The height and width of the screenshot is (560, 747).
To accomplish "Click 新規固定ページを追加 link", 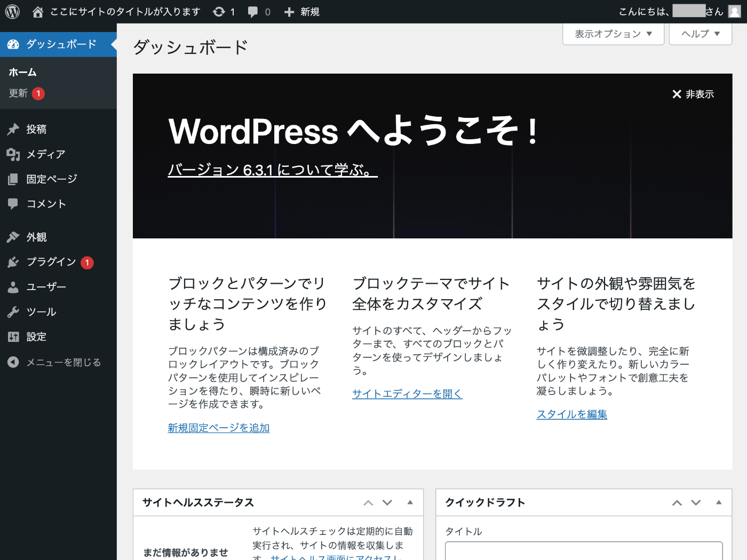I will pyautogui.click(x=219, y=428).
